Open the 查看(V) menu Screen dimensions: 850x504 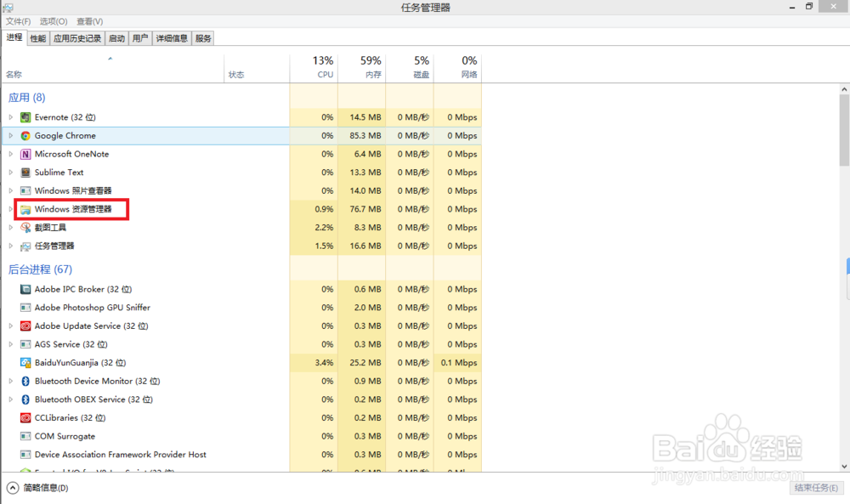[89, 22]
